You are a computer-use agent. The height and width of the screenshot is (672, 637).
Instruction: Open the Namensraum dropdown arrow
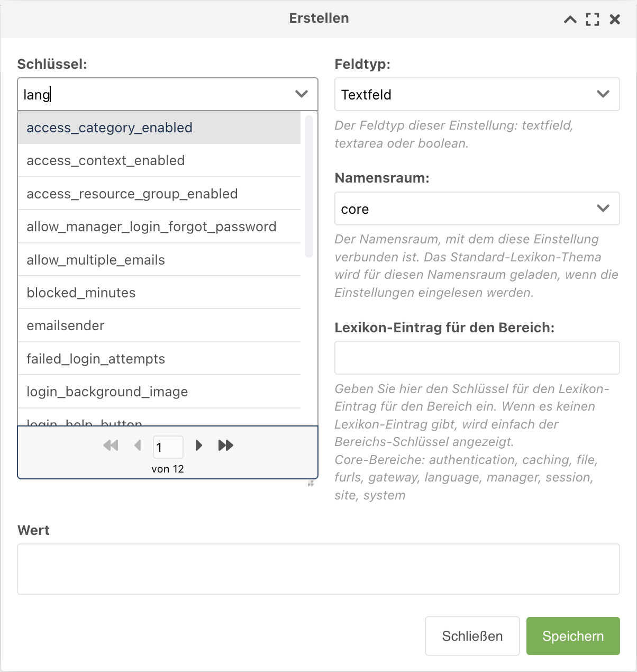point(603,208)
